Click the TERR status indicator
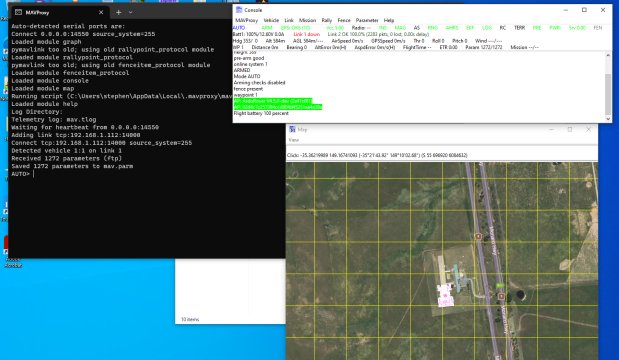Screen dimensions: 619x360 pyautogui.click(x=520, y=28)
